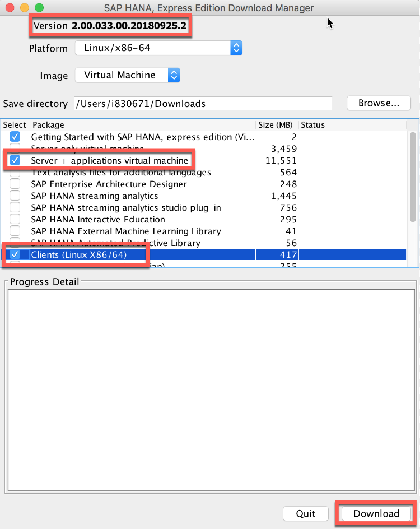Image resolution: width=420 pixels, height=529 pixels.
Task: Click the package list vertical scrollbar
Action: 413,178
